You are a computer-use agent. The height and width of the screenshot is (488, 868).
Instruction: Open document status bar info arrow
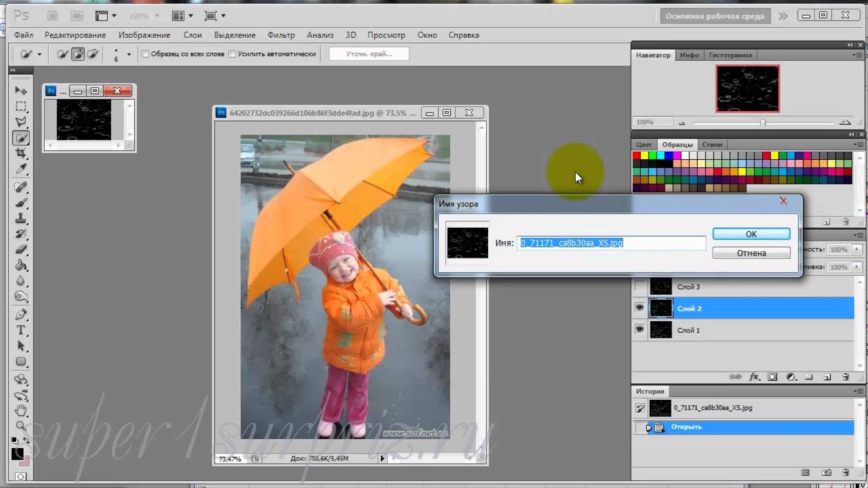(382, 459)
